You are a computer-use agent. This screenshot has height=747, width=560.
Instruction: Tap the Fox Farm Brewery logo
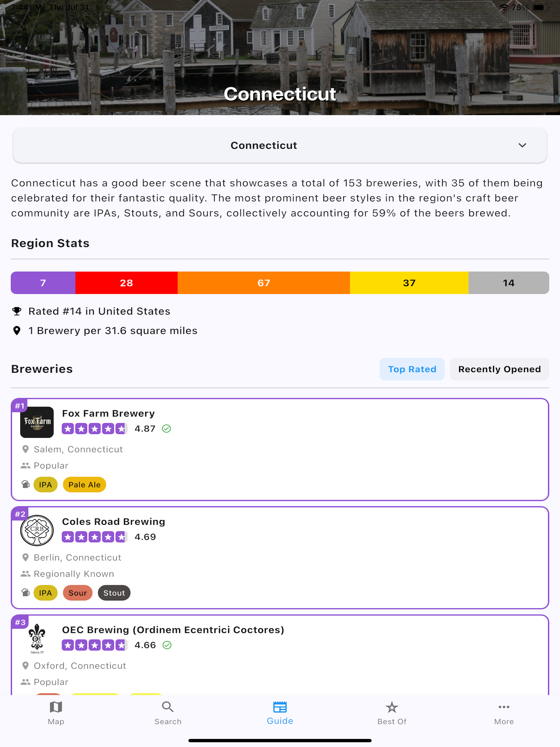point(37,422)
